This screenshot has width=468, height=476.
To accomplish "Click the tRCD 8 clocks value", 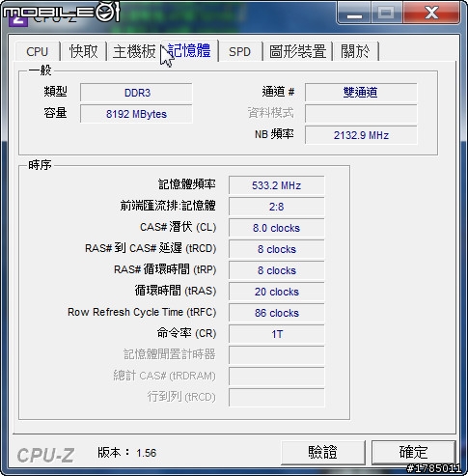I will [x=277, y=249].
